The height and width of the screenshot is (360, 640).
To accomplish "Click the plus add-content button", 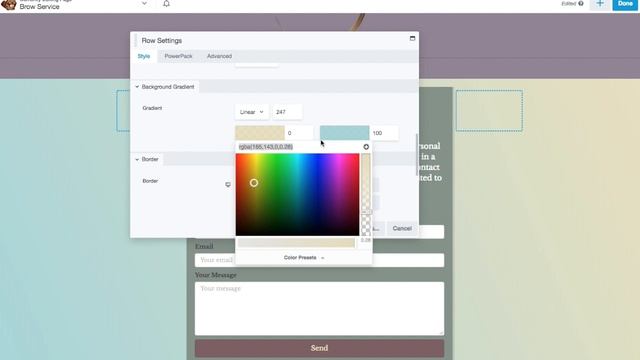I will [x=600, y=4].
